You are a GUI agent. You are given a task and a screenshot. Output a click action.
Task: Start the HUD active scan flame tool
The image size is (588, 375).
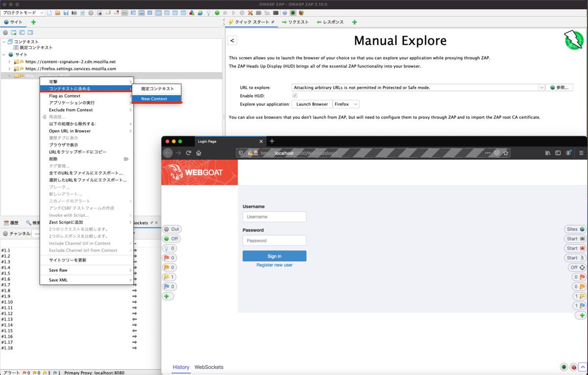point(575,258)
